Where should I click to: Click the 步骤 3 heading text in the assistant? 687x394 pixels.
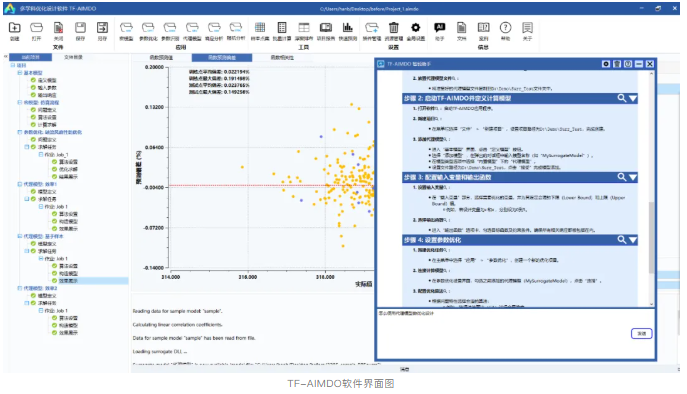[x=447, y=177]
